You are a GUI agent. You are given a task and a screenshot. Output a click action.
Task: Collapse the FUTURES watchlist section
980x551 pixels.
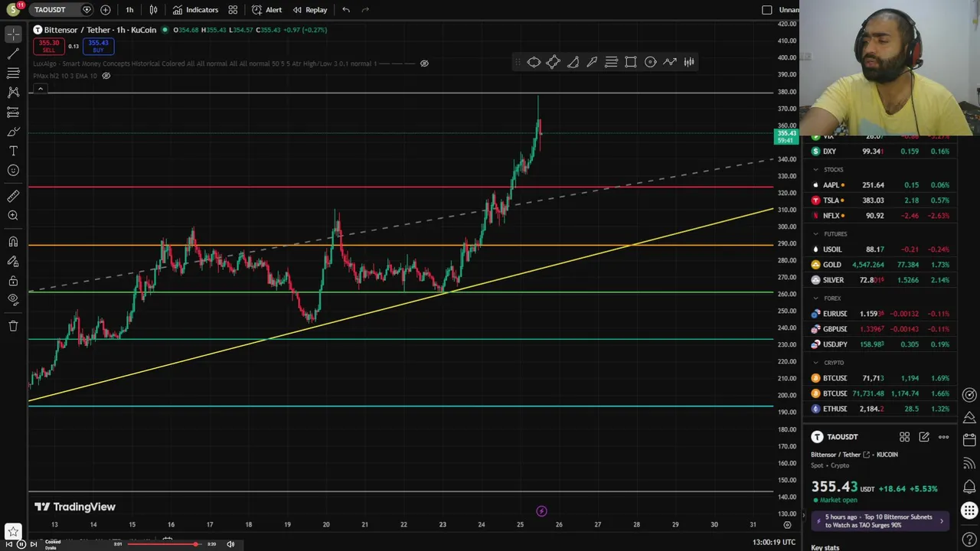pos(816,233)
